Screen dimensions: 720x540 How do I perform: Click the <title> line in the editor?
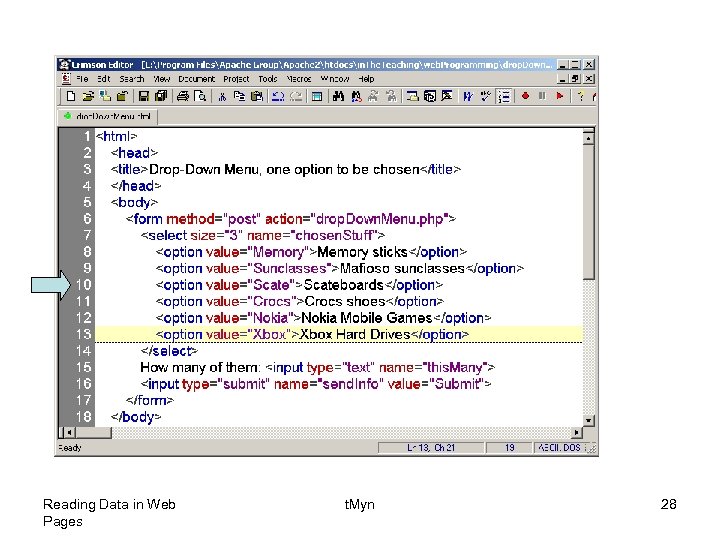click(x=285, y=169)
